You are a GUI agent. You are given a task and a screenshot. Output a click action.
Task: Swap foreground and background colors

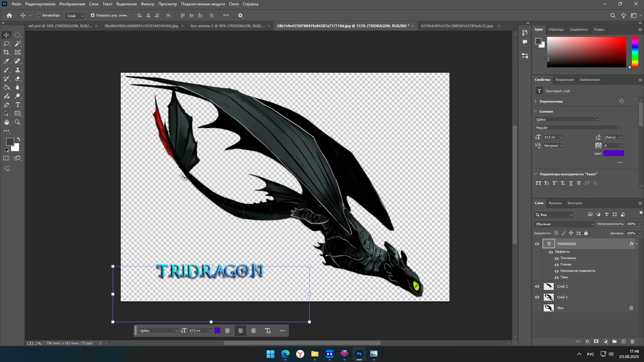tap(19, 139)
